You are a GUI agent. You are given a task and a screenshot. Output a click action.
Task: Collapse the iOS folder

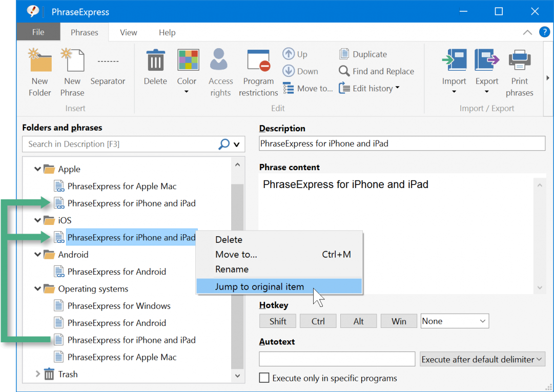coord(37,220)
